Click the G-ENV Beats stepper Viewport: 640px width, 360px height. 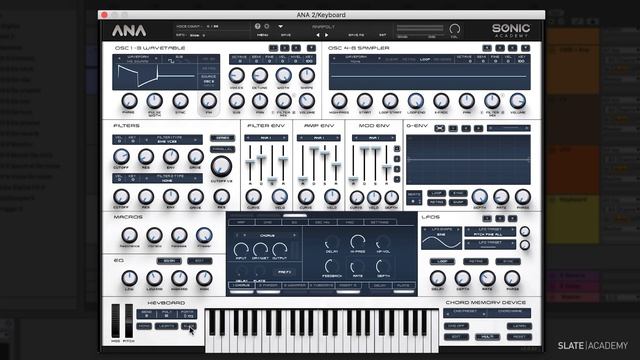pyautogui.click(x=414, y=198)
